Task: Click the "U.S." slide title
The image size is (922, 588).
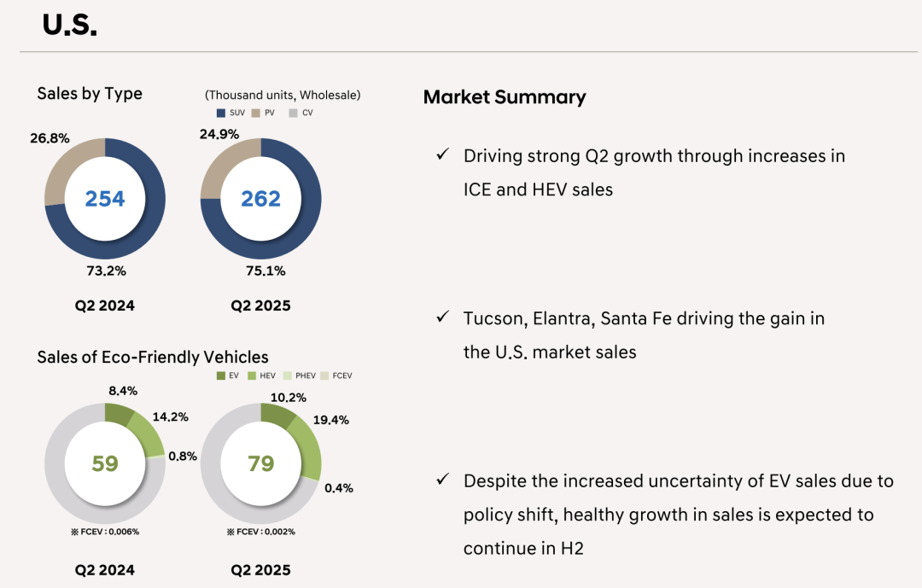Action: 70,26
